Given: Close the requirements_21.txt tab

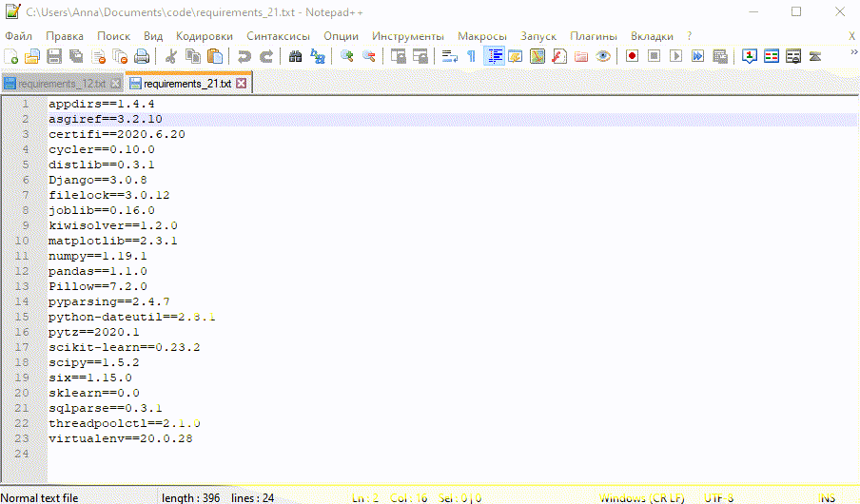Looking at the screenshot, I should 242,84.
